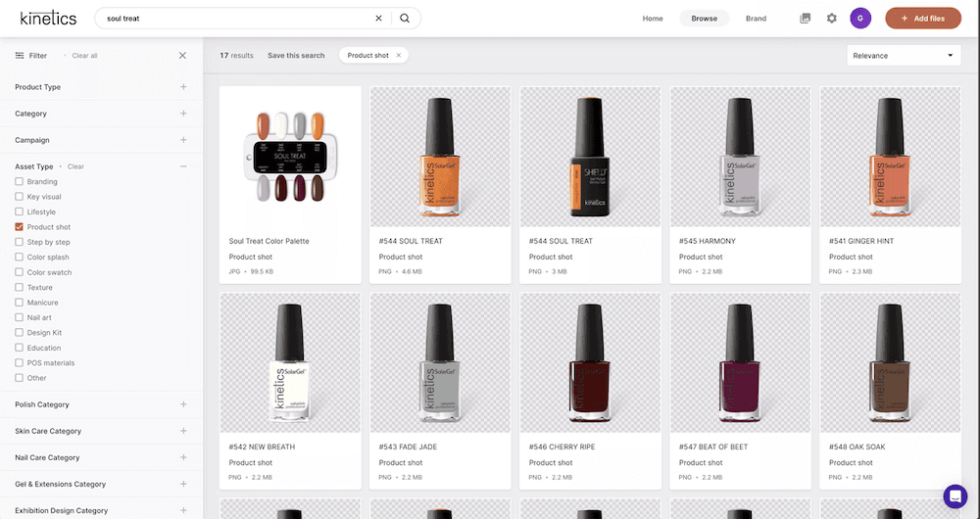Enable the Lifestyle filter checkbox
This screenshot has width=980, height=519.
pos(20,212)
